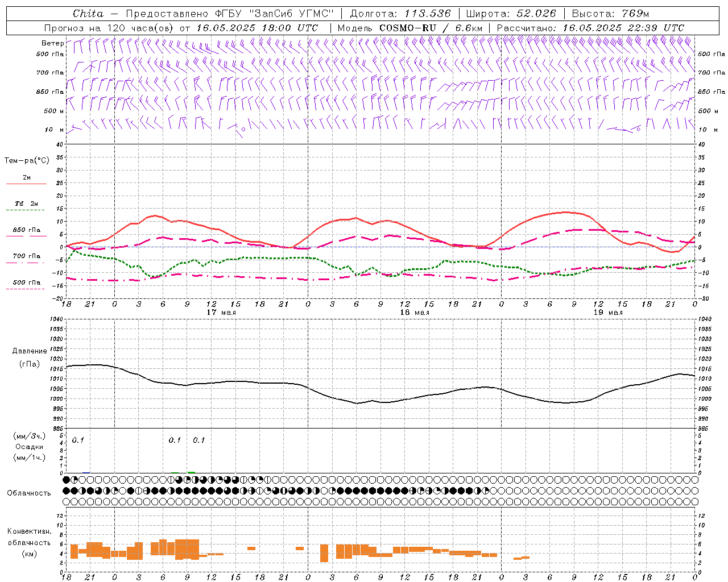Click the '(мм/3ч.)' precipitation unit label

coord(30,436)
